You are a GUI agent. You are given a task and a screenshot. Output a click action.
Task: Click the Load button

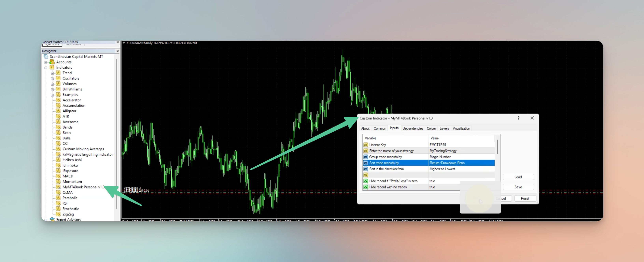[518, 177]
